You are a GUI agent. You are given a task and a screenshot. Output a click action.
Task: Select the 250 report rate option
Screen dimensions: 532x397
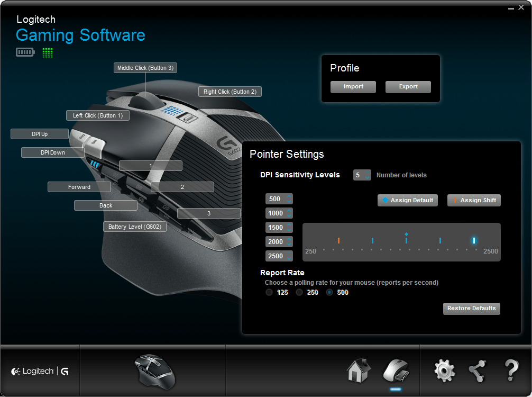[x=299, y=292]
